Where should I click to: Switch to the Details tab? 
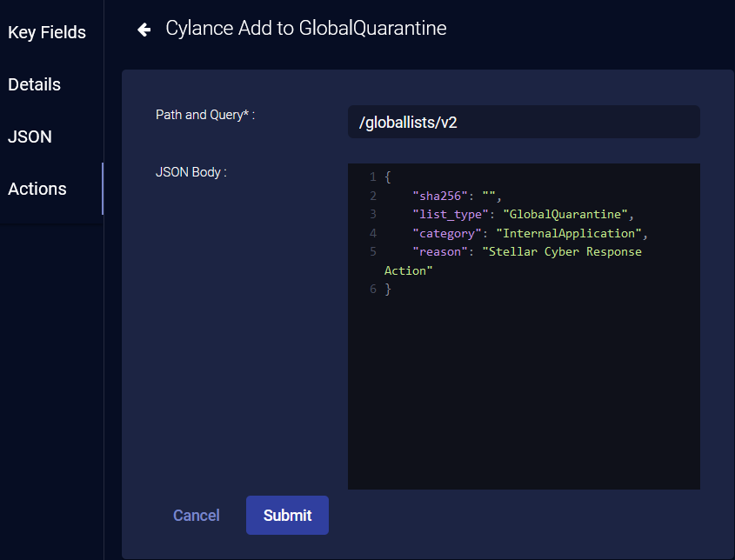(34, 84)
